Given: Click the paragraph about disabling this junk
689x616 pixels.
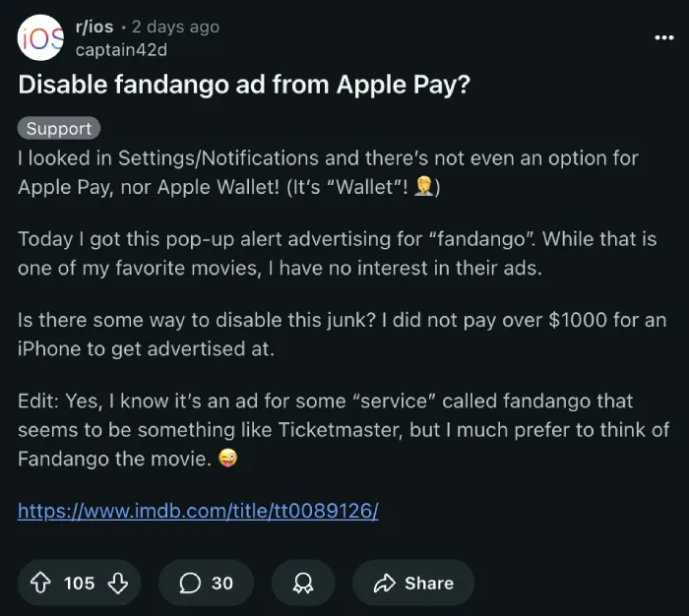Looking at the screenshot, I should coord(342,335).
